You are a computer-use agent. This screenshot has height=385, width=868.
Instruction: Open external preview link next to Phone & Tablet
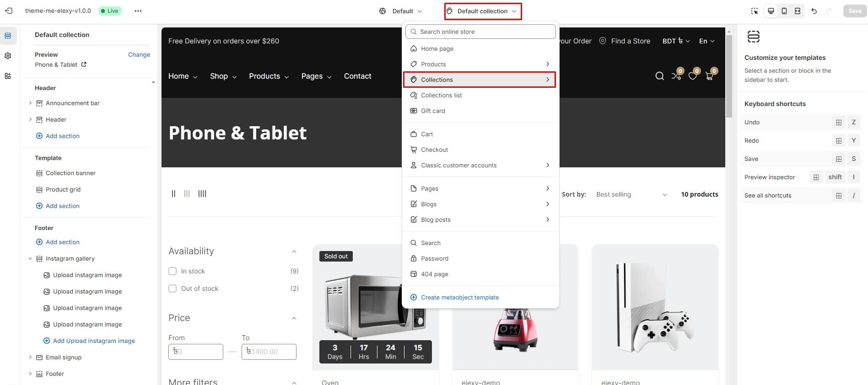tap(84, 64)
